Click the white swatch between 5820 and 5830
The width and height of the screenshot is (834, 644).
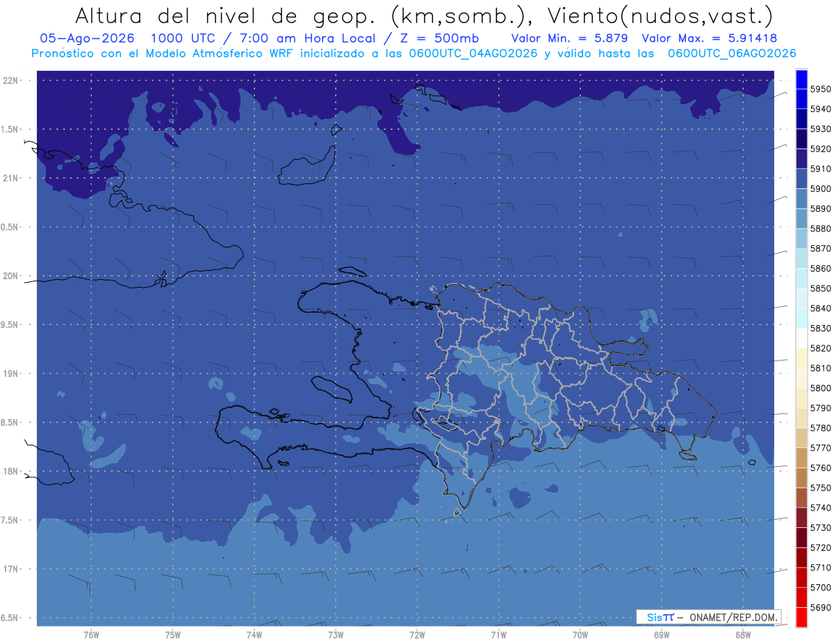[801, 338]
